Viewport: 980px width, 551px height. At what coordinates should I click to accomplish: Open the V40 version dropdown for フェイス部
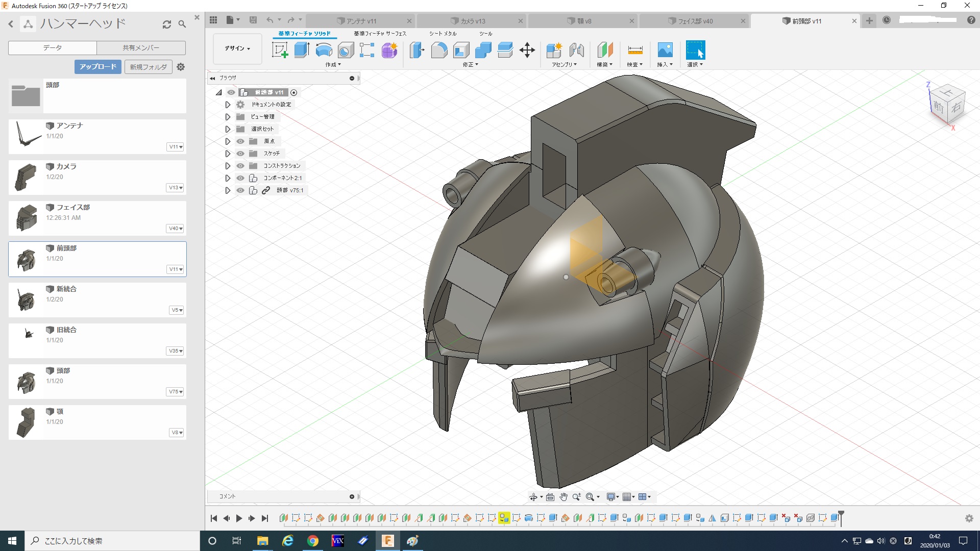[x=176, y=229]
